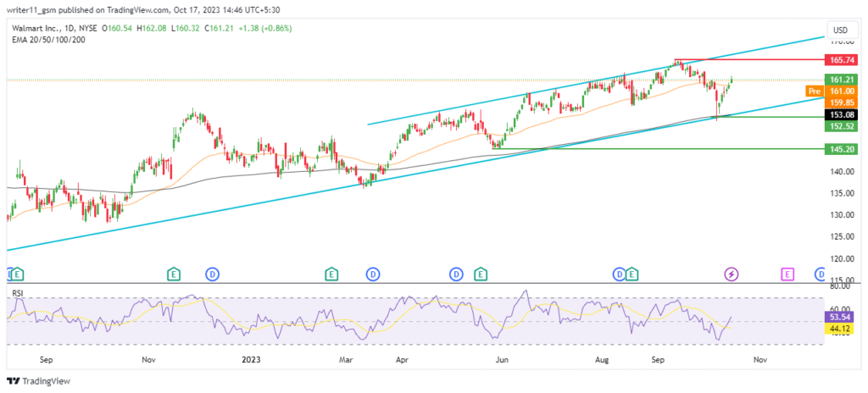Click the pink upcoming earnings E marker
Image resolution: width=868 pixels, height=393 pixels.
point(787,274)
